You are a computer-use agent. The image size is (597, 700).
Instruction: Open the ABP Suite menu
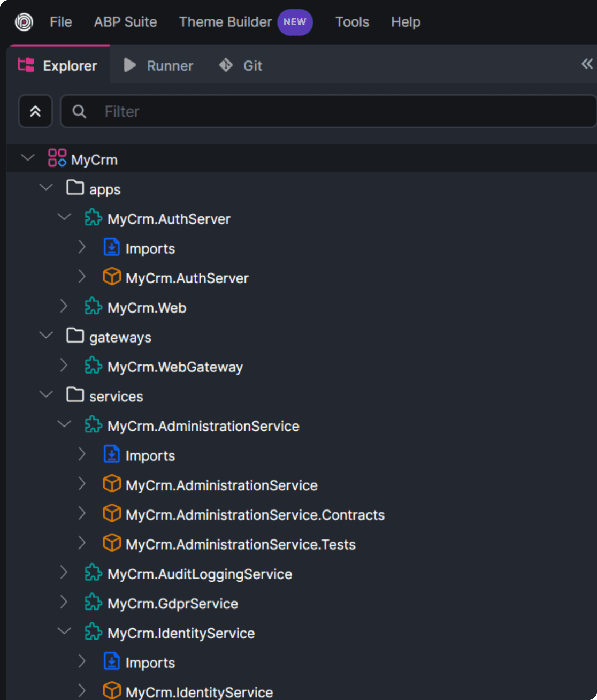pyautogui.click(x=126, y=22)
